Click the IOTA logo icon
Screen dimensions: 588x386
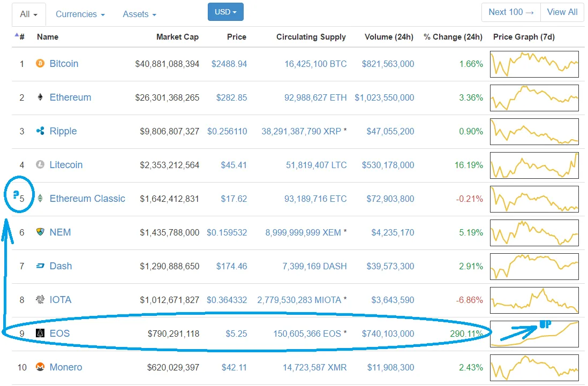[x=40, y=299]
